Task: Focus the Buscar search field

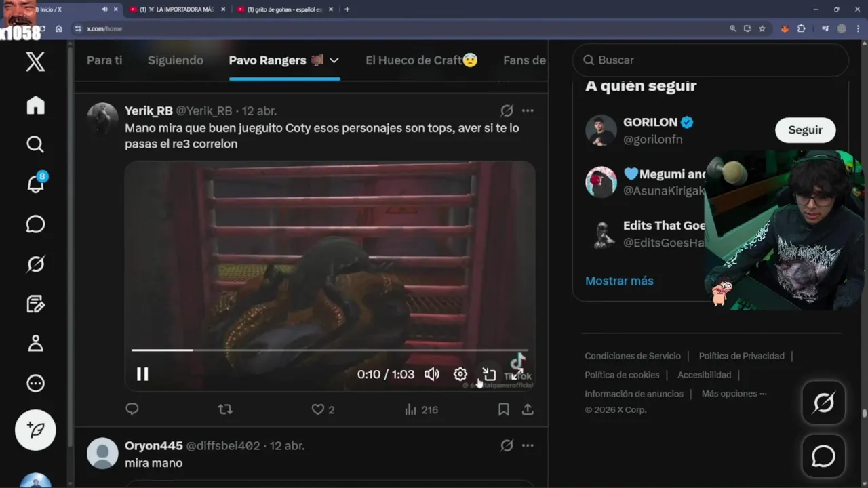Action: coord(711,60)
